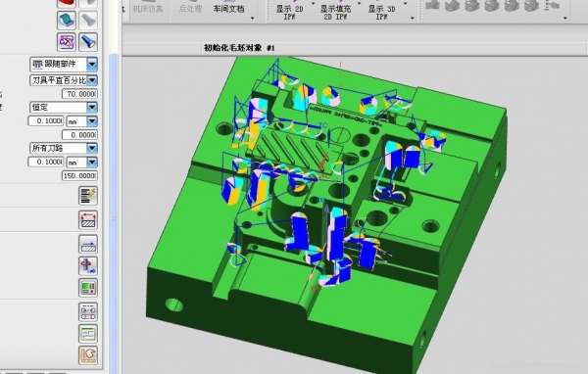The height and width of the screenshot is (374, 588).
Task: Click the orange hand icon at panel bottom
Action: 88,354
